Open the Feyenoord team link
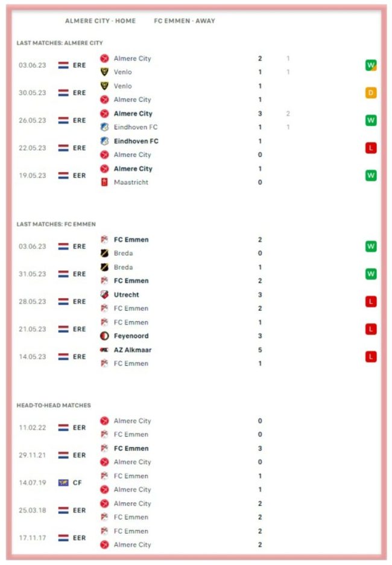Image resolution: width=392 pixels, height=565 pixels. pyautogui.click(x=131, y=336)
